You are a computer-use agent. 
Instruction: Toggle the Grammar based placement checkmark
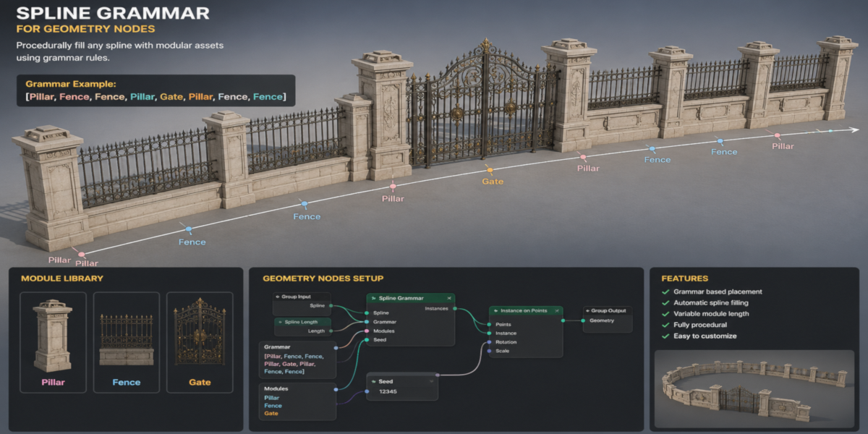click(665, 292)
